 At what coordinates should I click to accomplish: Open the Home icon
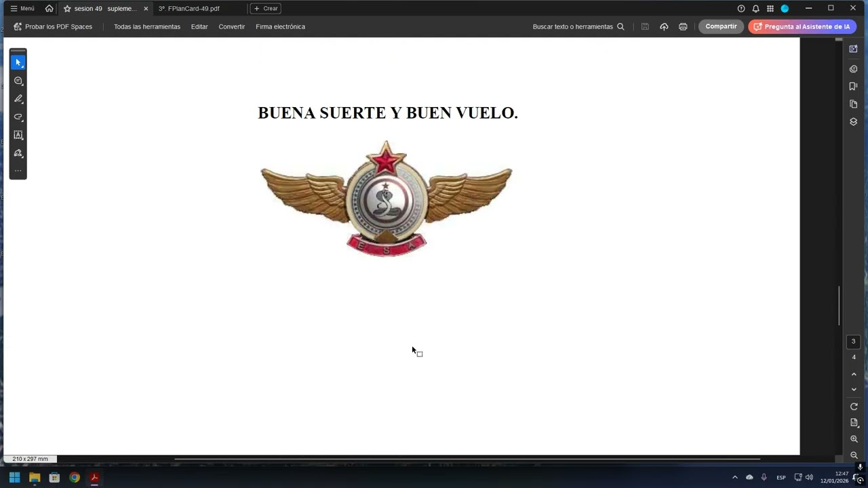(x=49, y=8)
